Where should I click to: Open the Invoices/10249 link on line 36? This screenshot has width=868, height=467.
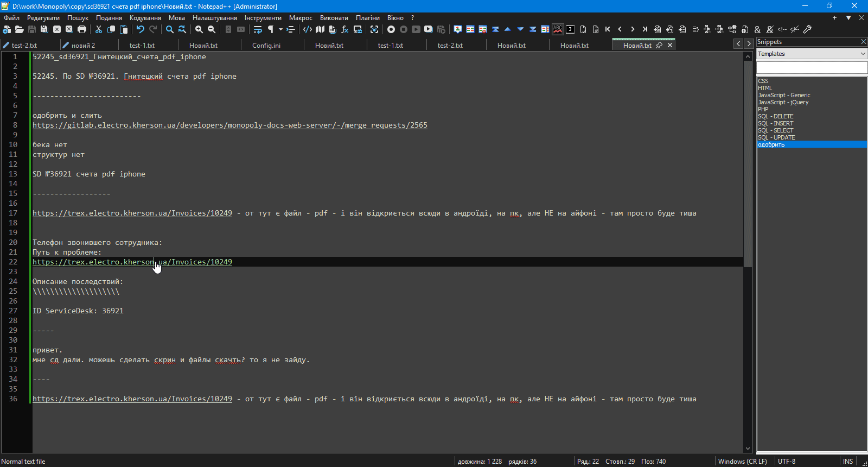[x=132, y=399]
